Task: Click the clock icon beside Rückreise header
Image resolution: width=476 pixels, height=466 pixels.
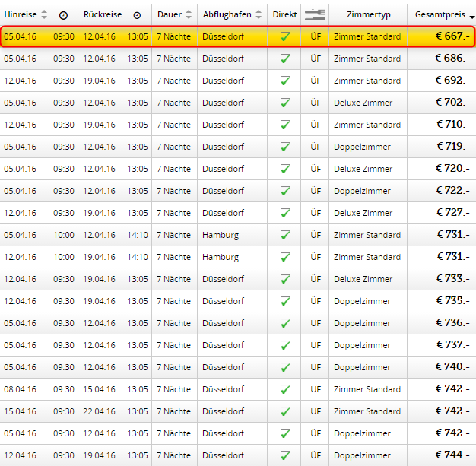Action: (x=137, y=15)
